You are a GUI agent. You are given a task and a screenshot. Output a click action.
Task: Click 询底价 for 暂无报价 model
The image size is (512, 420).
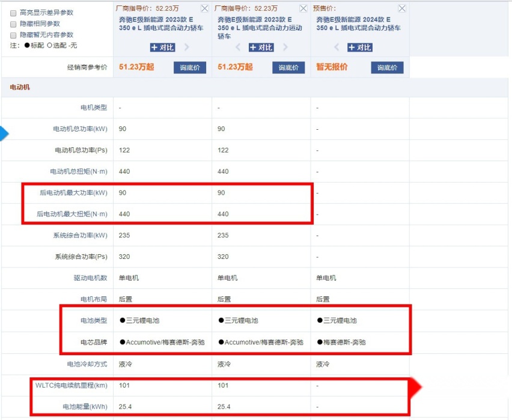coord(387,68)
